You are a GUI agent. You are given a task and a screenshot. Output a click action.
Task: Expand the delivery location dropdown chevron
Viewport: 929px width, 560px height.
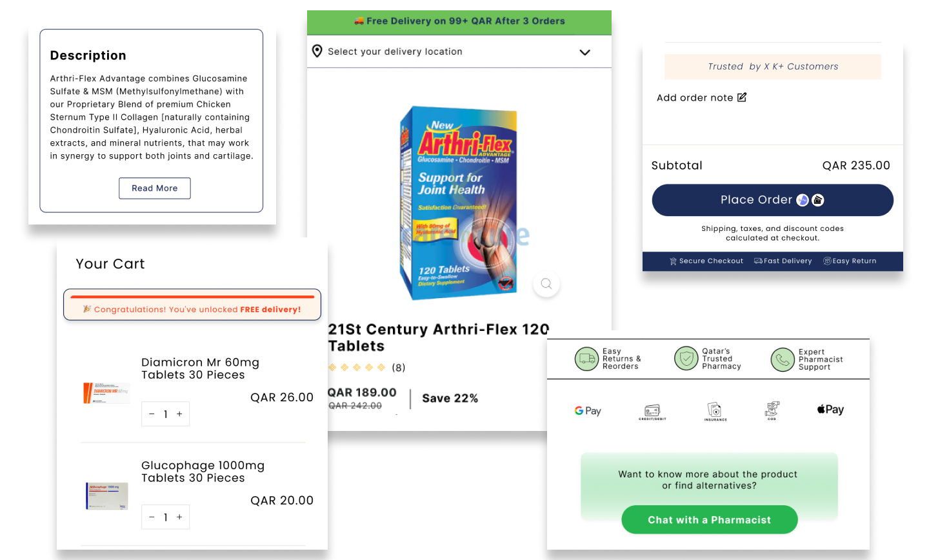click(584, 52)
